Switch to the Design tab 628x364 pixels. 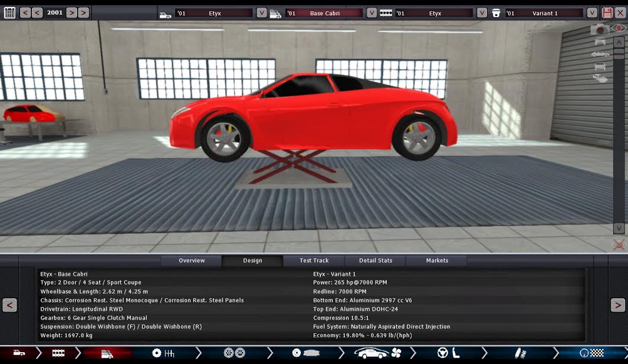(252, 260)
